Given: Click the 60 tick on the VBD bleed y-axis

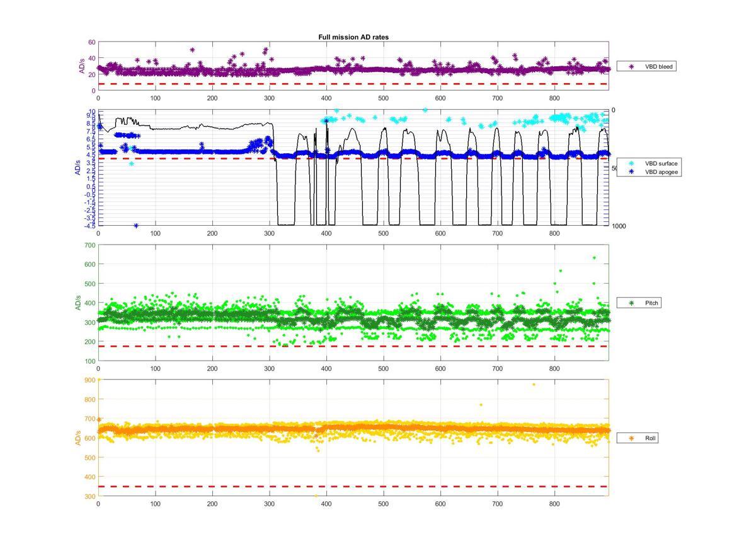Looking at the screenshot, I should pyautogui.click(x=92, y=42).
